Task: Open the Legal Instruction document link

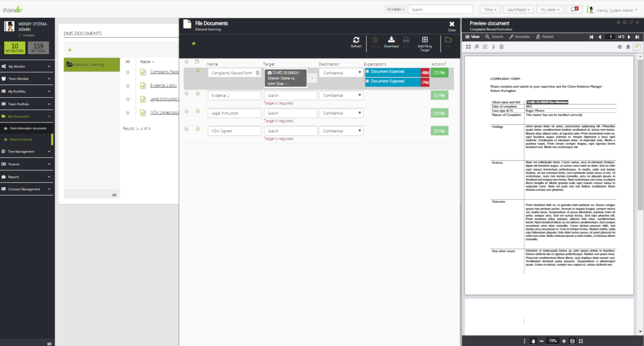Action: coord(164,99)
